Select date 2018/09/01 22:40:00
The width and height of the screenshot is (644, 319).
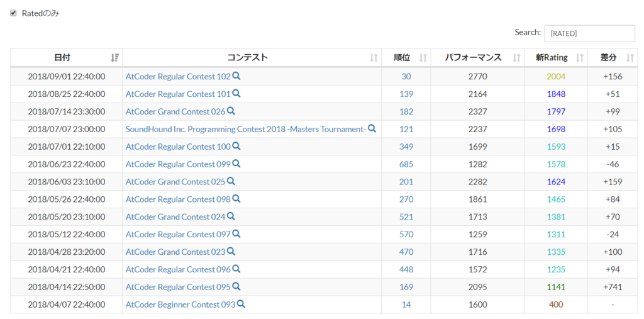point(67,77)
